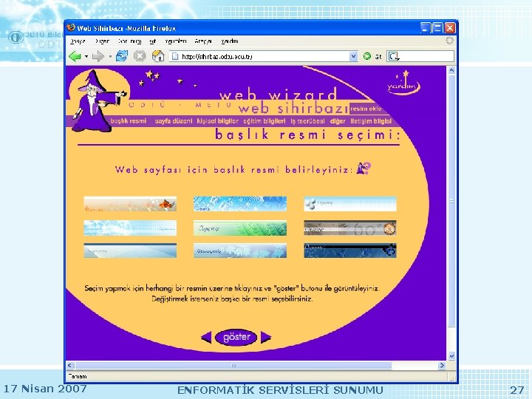The height and width of the screenshot is (399, 532).
Task: Open the Forward button history dropdown arrow
Action: [110, 56]
